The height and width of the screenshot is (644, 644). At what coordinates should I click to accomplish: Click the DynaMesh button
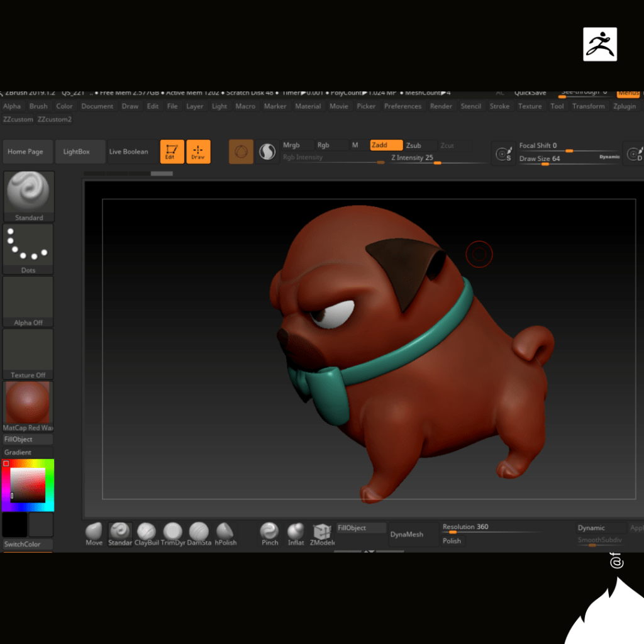407,535
